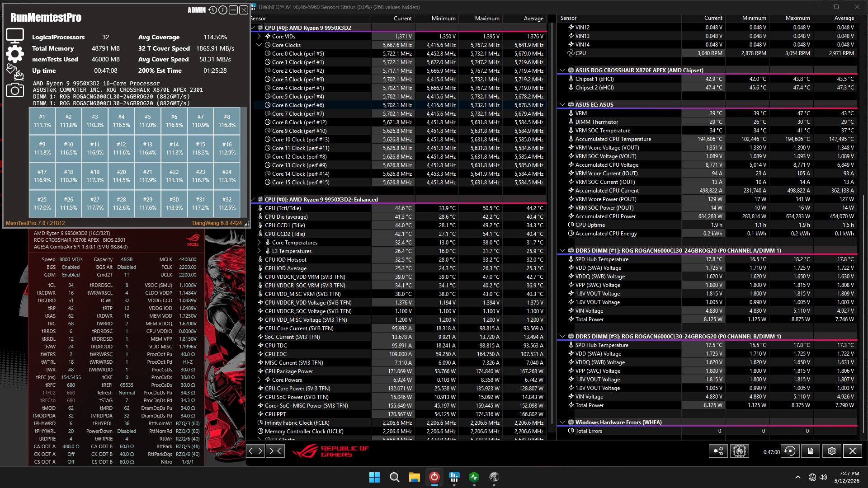Reset the sensor min/max clock in HWiNFO
868x488 pixels.
790,451
